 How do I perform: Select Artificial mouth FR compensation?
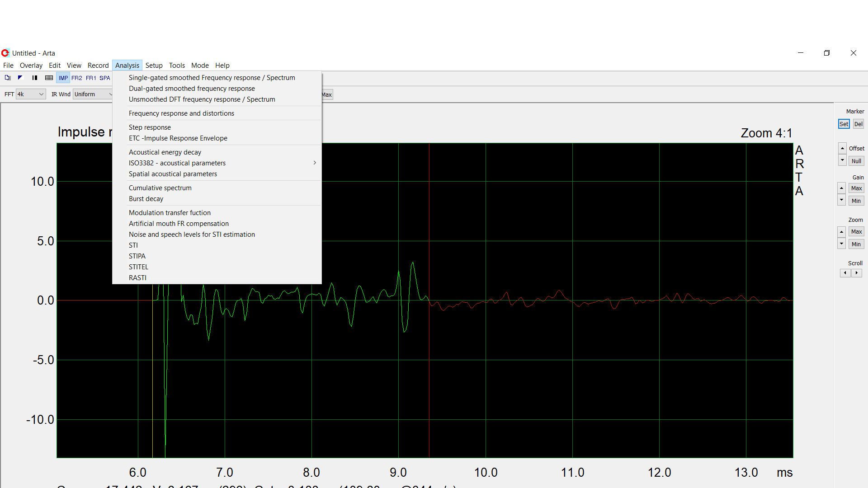[x=217, y=224]
